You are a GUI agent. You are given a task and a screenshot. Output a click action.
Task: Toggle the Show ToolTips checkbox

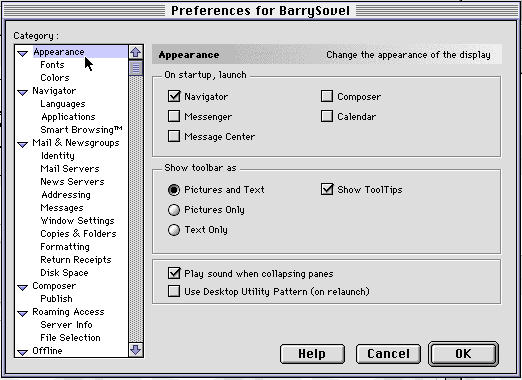[x=327, y=189]
